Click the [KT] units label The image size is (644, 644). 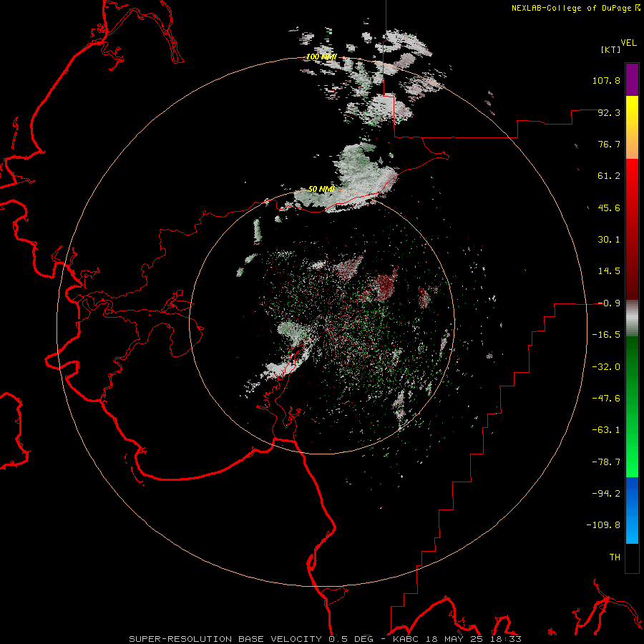611,49
